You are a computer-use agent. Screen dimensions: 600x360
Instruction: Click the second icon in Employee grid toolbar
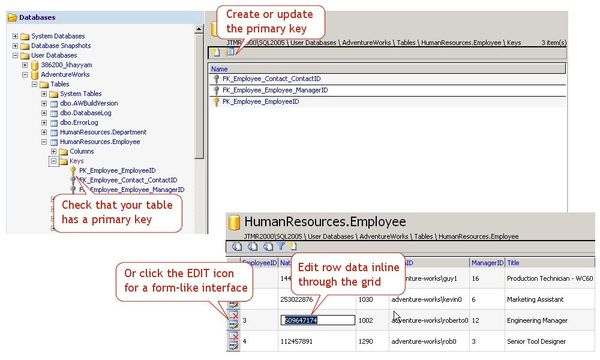(x=253, y=246)
